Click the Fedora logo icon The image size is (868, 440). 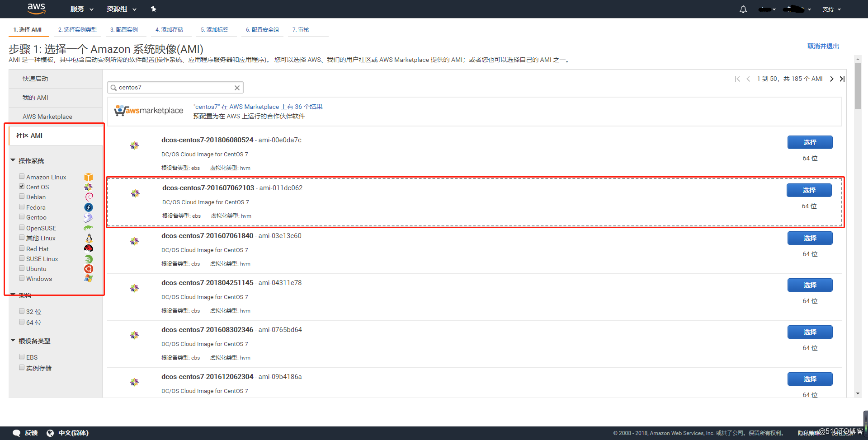[x=89, y=207]
